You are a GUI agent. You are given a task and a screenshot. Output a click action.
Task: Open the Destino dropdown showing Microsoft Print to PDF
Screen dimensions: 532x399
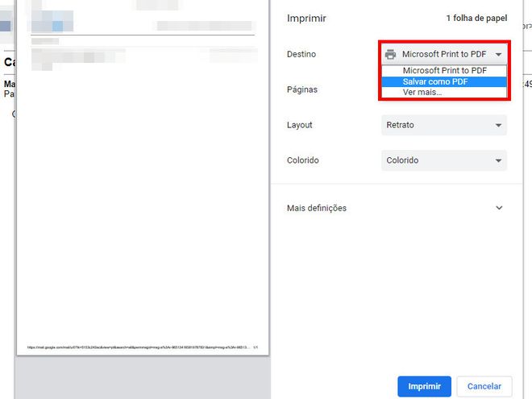[x=444, y=54]
